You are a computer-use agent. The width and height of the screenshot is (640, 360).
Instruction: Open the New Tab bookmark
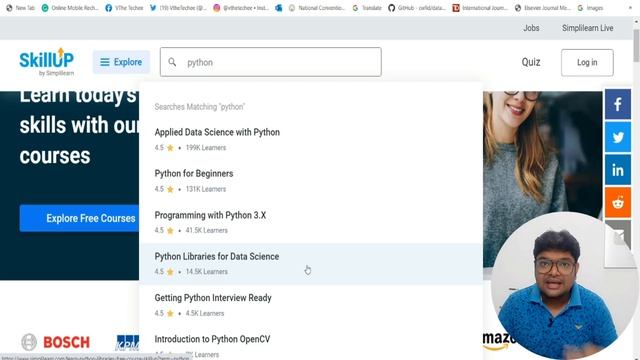point(20,8)
